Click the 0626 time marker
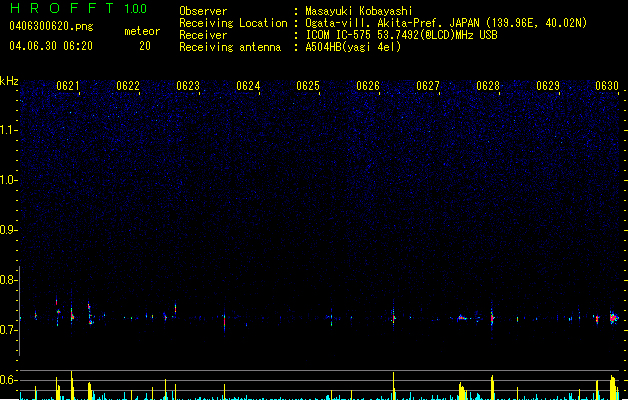Image resolution: width=629 pixels, height=400 pixels. pyautogui.click(x=368, y=86)
